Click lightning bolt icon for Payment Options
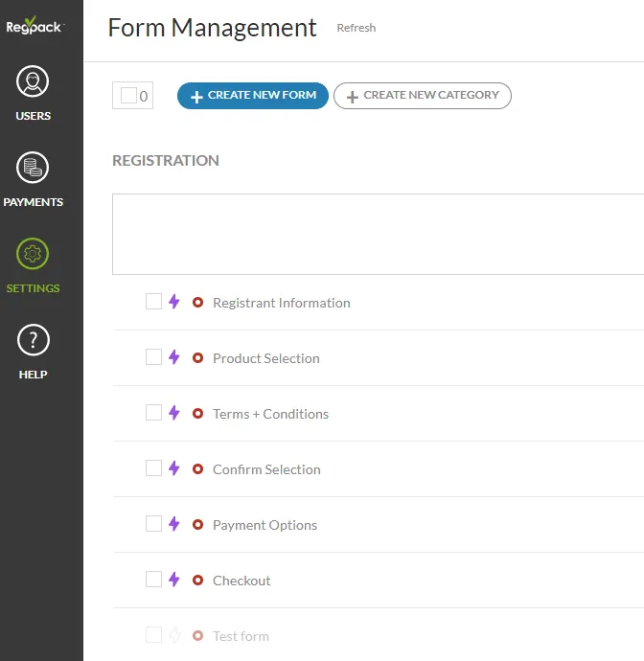Image resolution: width=644 pixels, height=661 pixels. click(174, 524)
